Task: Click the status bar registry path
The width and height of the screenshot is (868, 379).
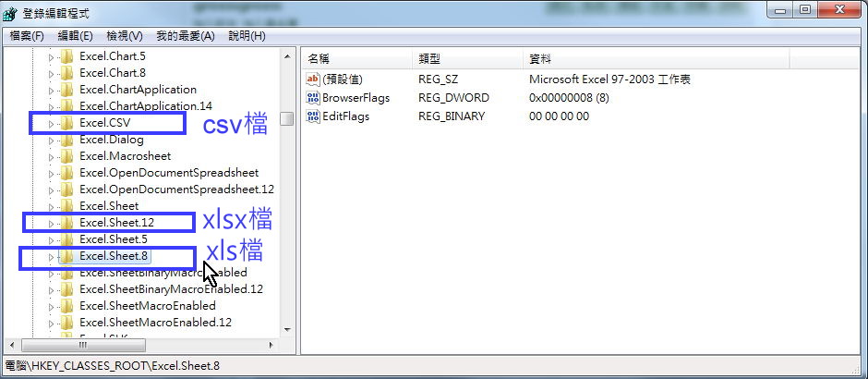Action: pos(113,366)
